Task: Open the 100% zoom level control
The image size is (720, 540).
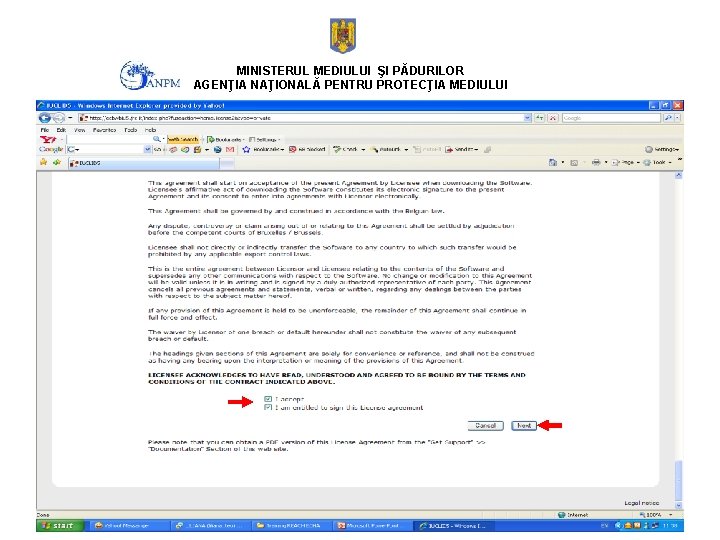Action: 656,515
